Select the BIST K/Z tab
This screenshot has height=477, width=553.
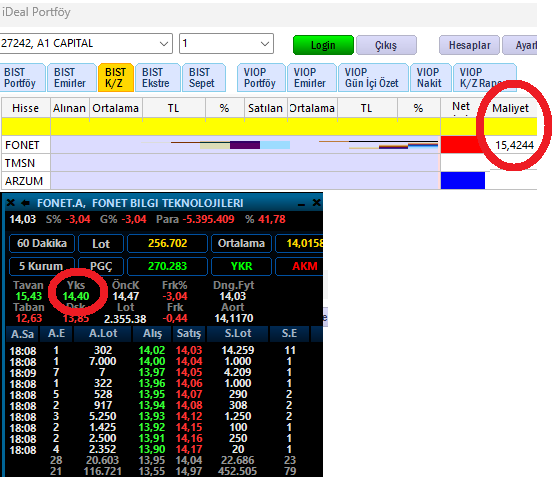click(x=116, y=78)
